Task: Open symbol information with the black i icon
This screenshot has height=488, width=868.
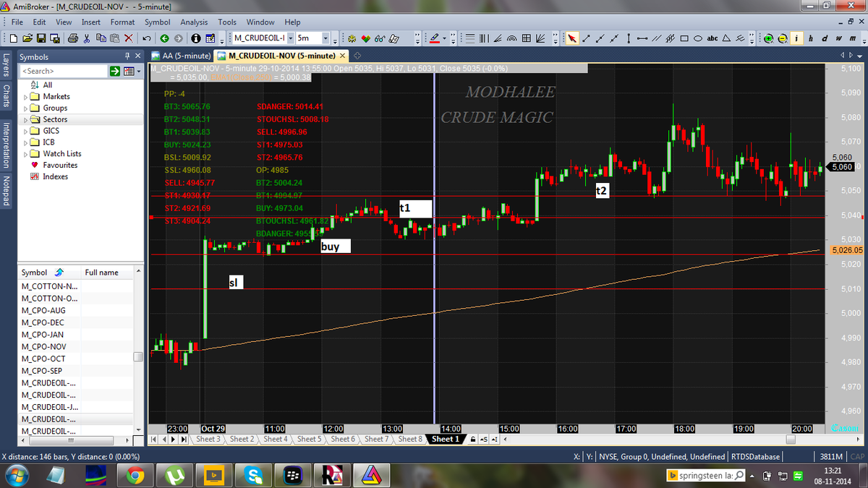Action: (196, 38)
